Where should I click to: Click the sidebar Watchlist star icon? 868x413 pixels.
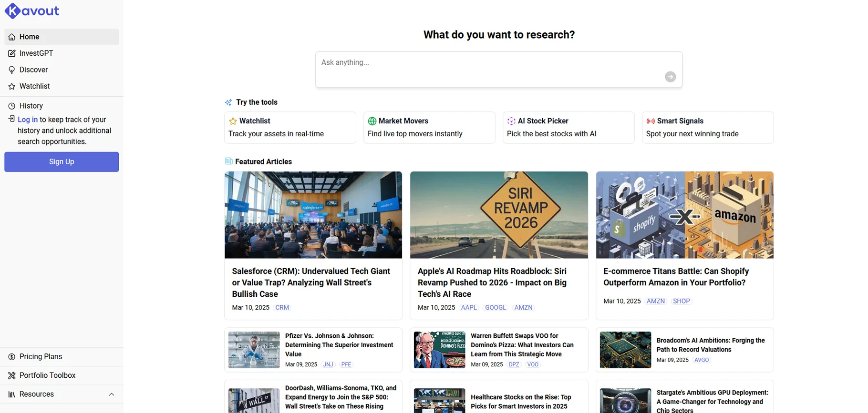point(12,86)
